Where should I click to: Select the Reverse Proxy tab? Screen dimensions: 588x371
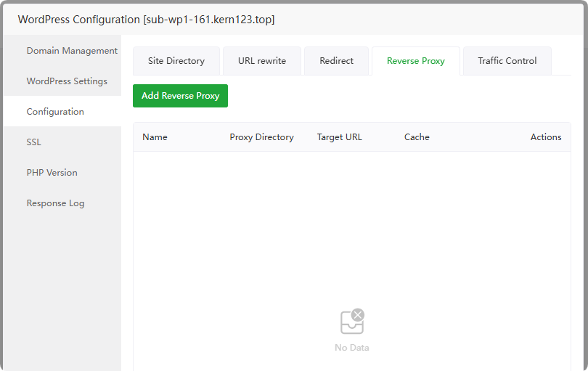pos(416,61)
